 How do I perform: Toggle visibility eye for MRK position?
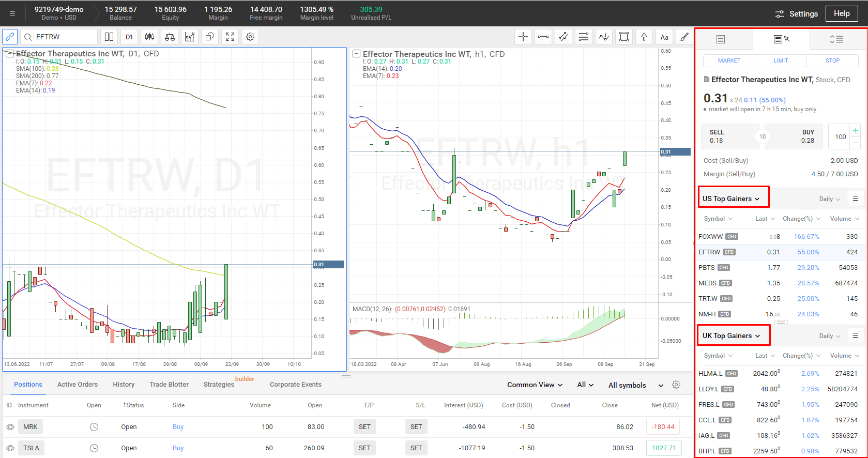click(10, 427)
